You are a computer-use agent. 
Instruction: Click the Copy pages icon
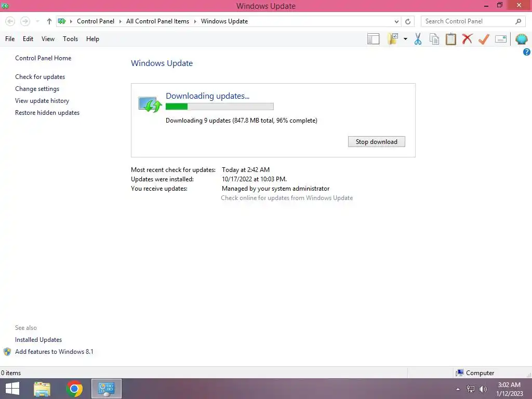tap(434, 39)
